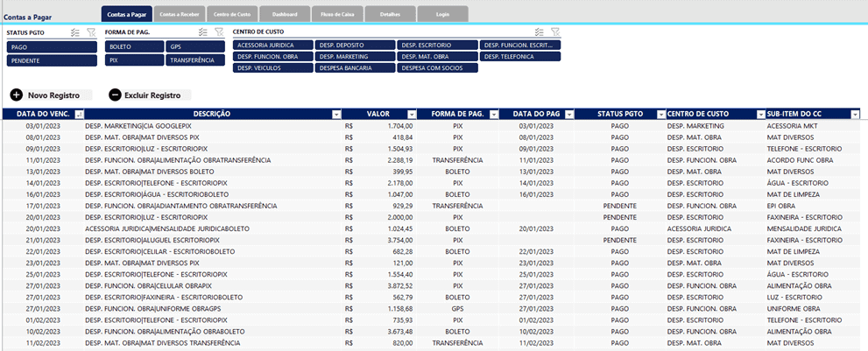The height and width of the screenshot is (351, 868).
Task: Open DATA DO PAG column filter dropdown
Action: [569, 114]
